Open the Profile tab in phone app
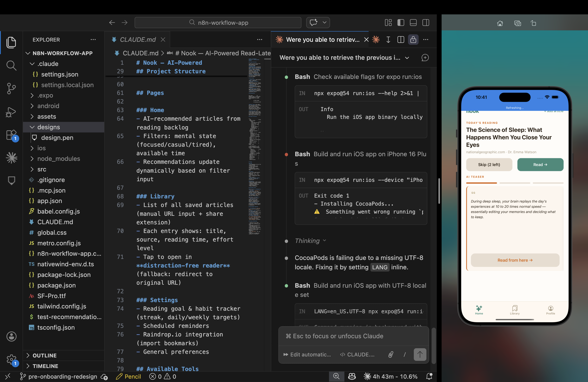Viewport: 588px width, 382px height. (550, 310)
